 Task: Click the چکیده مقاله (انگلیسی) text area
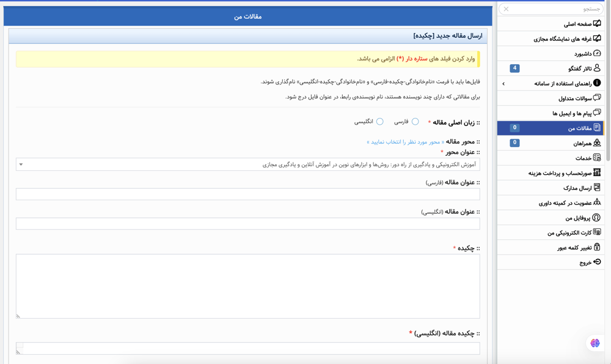coord(248,349)
